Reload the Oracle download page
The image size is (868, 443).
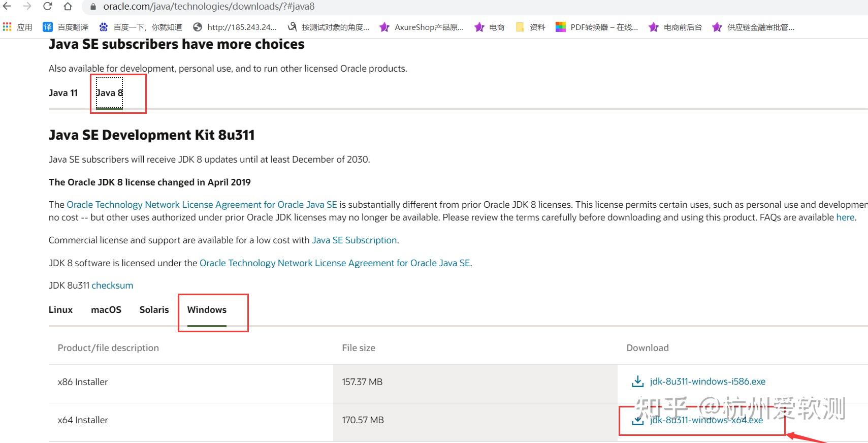coord(47,7)
